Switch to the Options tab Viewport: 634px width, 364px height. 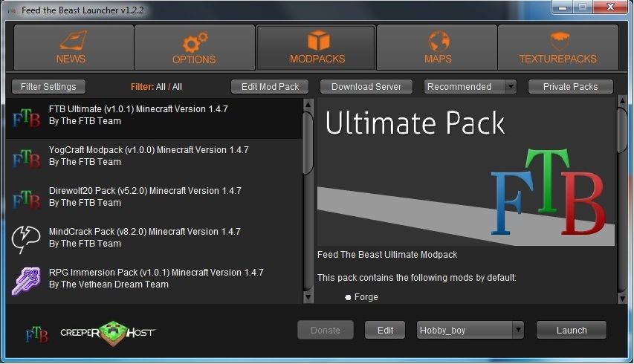[195, 47]
